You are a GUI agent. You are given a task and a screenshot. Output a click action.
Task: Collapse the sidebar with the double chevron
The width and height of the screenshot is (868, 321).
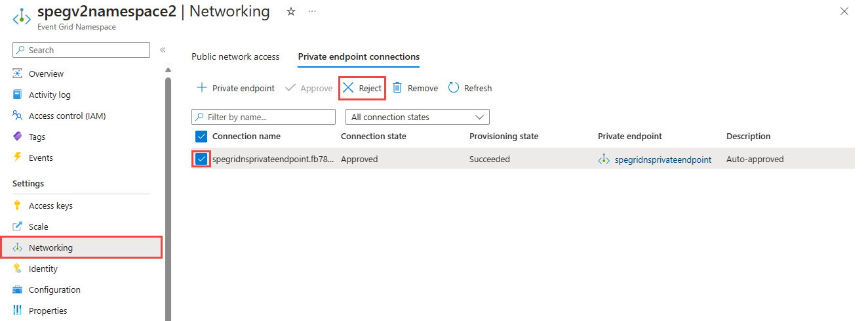[163, 50]
